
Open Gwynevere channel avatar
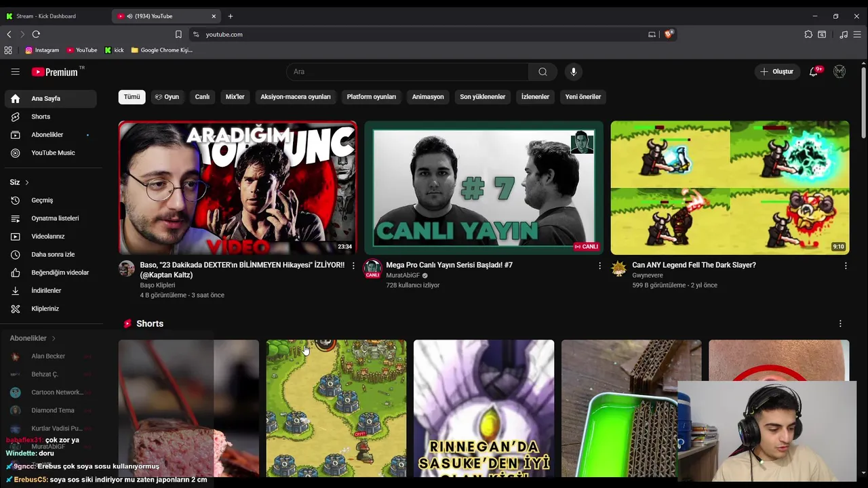(618, 268)
